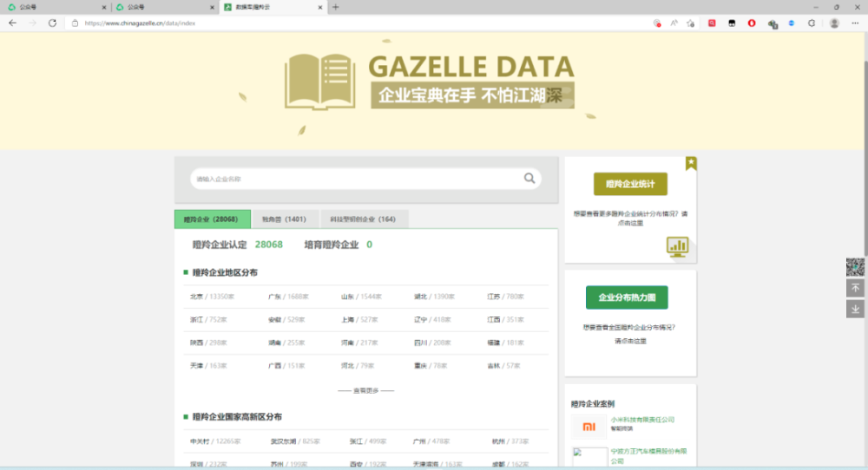Open 天津 / 163家 region link
Image resolution: width=868 pixels, height=470 pixels.
[x=208, y=365]
